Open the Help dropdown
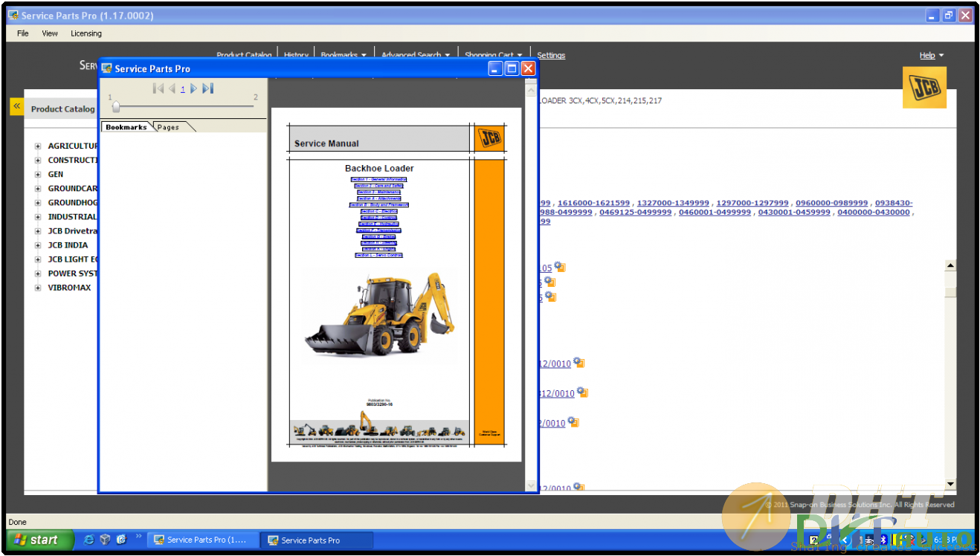Screen dimensions: 980x556 click(931, 55)
